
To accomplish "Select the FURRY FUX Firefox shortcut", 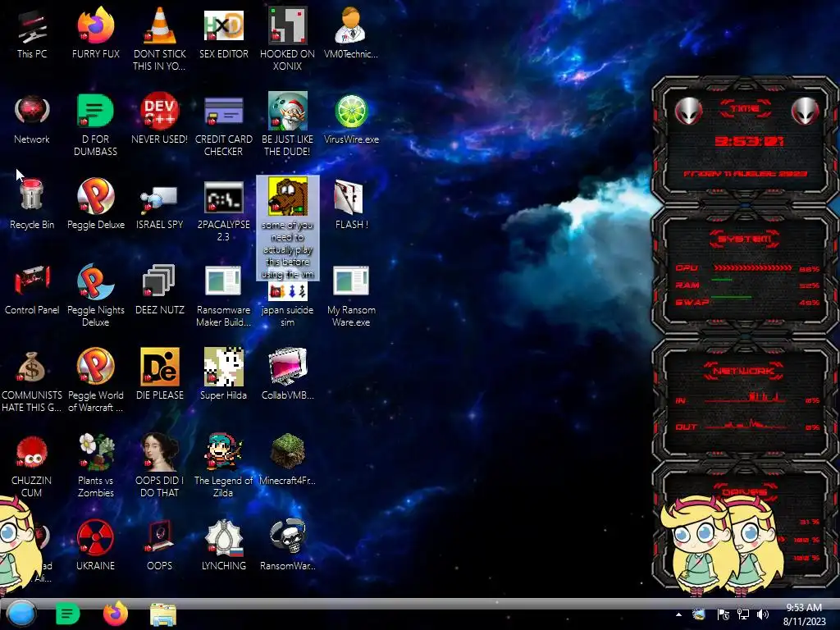I will click(x=95, y=25).
